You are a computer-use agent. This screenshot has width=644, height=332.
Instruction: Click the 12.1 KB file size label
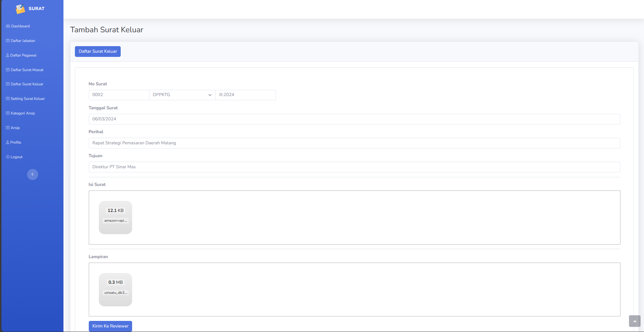pos(115,211)
